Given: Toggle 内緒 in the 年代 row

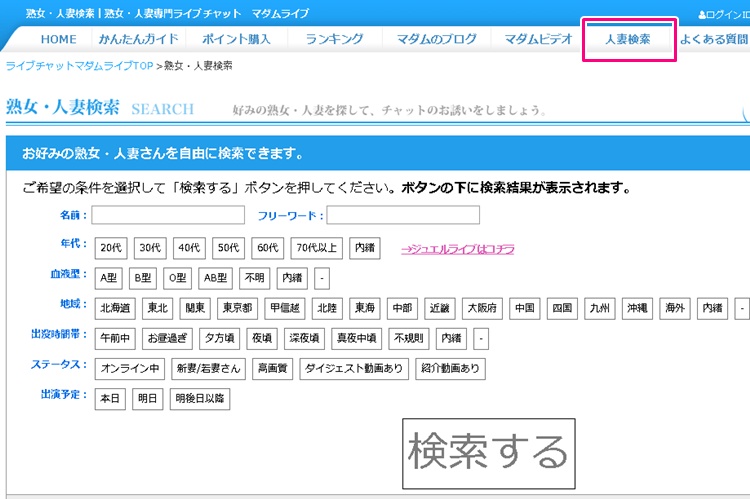Looking at the screenshot, I should tap(365, 248).
